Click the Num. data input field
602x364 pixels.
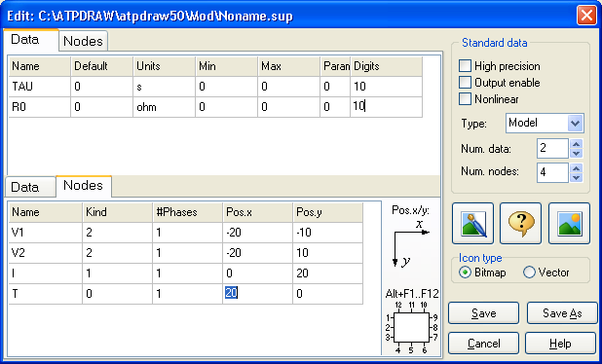click(x=552, y=149)
